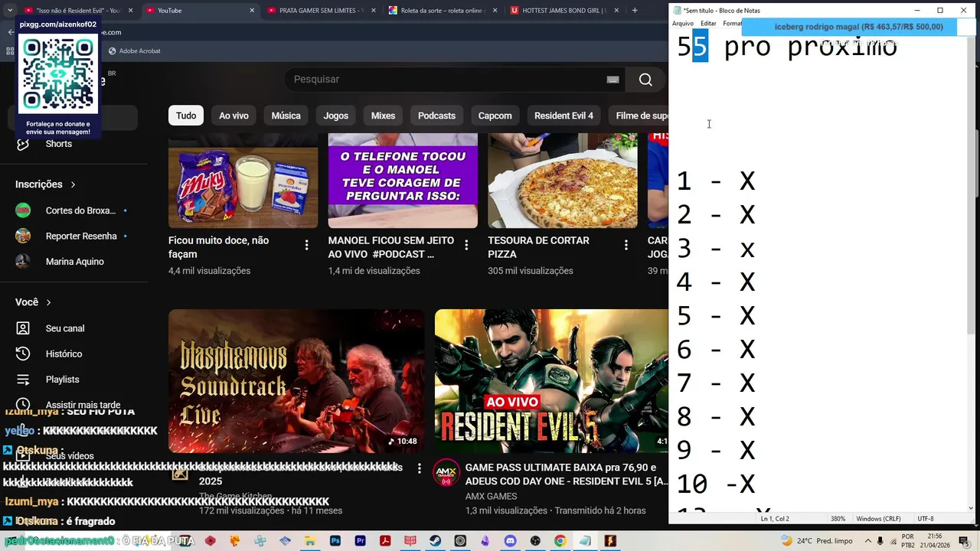The height and width of the screenshot is (551, 980).
Task: Open more options for 'Ficou muito doce' video
Action: point(306,246)
